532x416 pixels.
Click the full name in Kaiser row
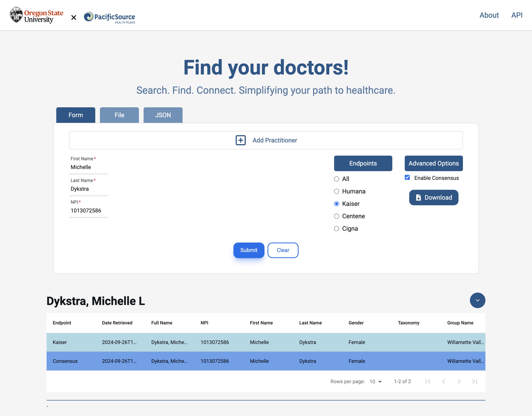coord(169,342)
